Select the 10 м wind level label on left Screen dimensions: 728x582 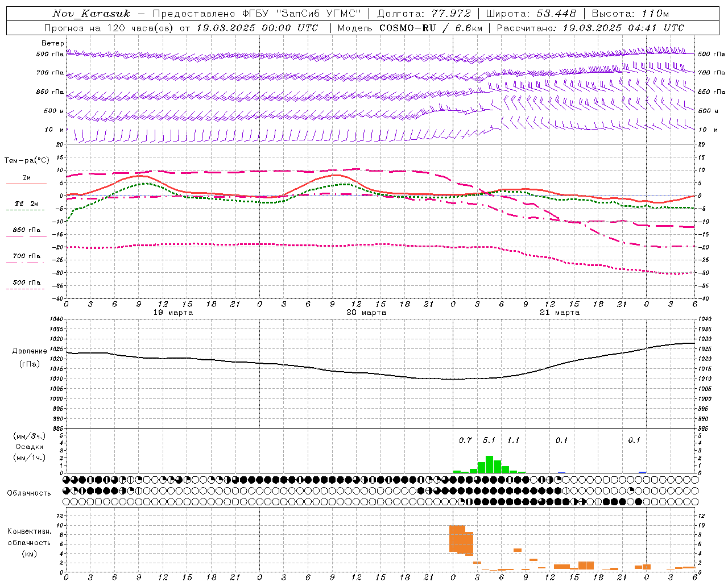(x=55, y=130)
